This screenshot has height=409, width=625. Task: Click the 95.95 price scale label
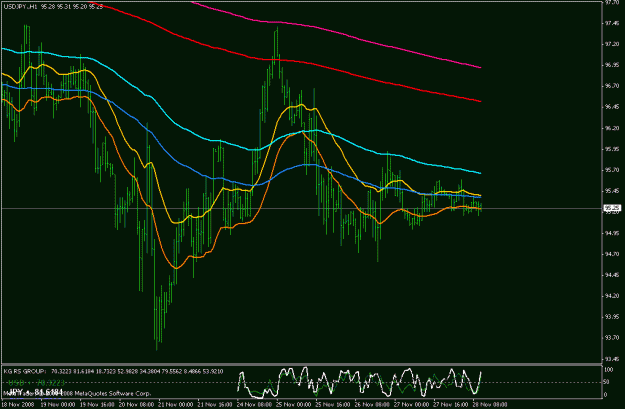coord(612,149)
